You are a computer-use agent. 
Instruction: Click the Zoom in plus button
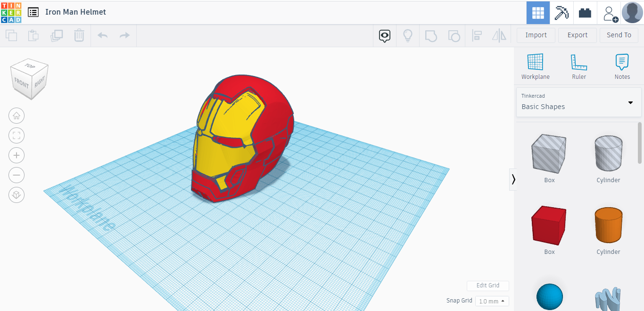(17, 155)
